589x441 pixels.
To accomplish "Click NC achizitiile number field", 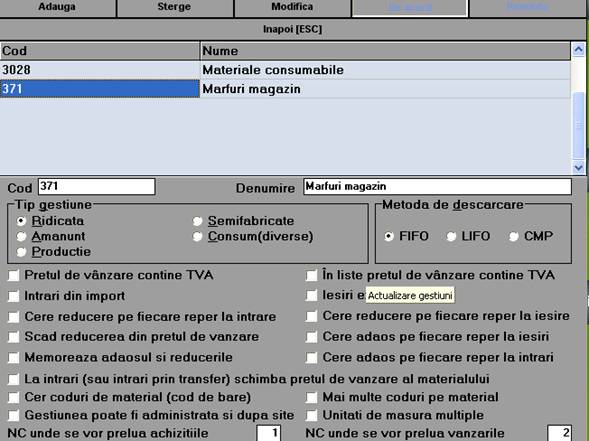I will (269, 433).
